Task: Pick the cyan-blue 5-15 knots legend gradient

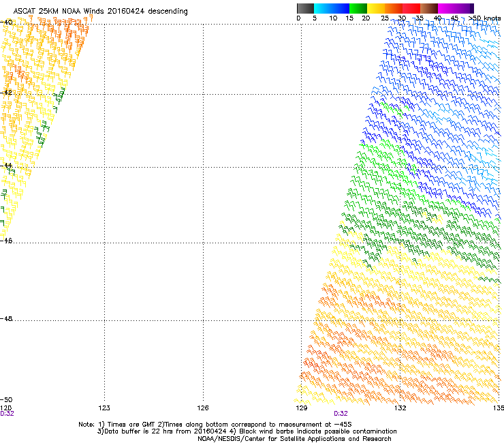Action: [332, 8]
